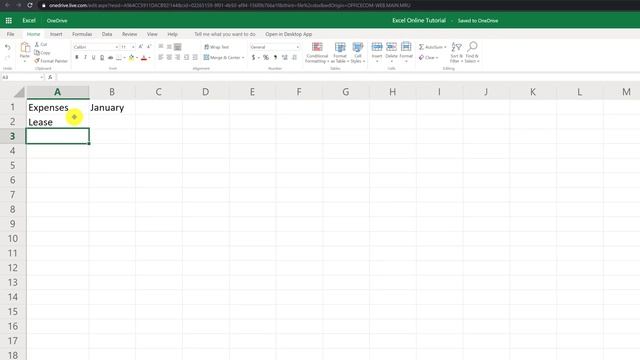640x360 pixels.
Task: Click the Decrease Font Size icon
Action: point(149,47)
